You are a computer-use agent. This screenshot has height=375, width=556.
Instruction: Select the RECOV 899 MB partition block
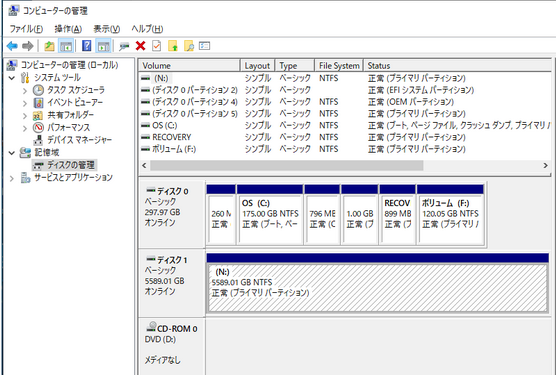coord(397,214)
